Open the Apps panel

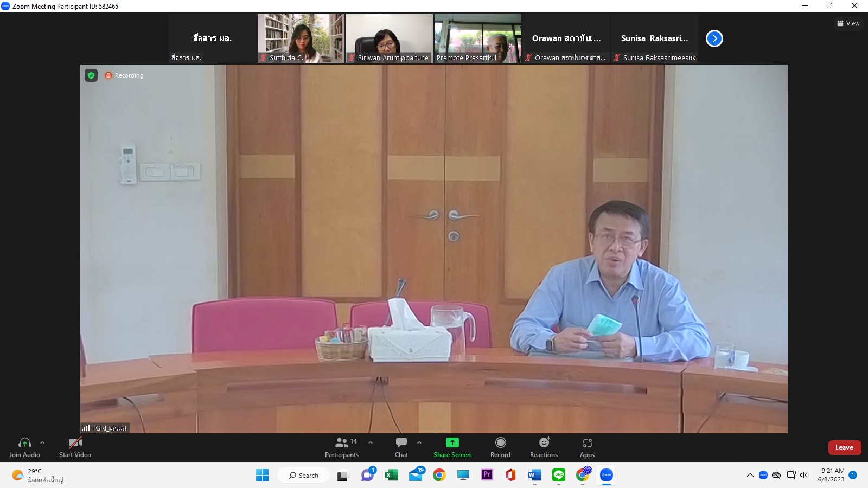[587, 447]
